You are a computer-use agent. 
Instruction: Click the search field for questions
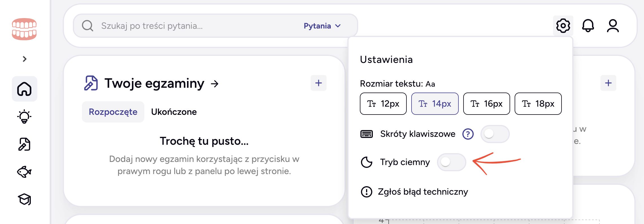(195, 26)
